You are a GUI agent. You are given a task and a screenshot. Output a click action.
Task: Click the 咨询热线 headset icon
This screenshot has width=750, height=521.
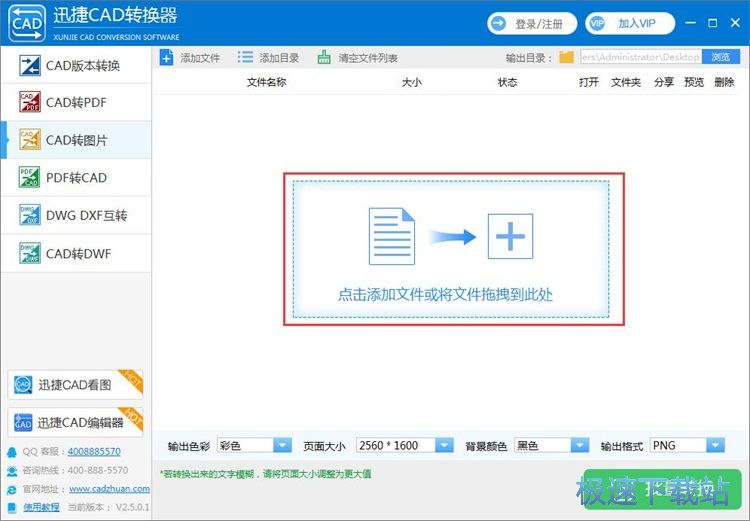pyautogui.click(x=11, y=471)
